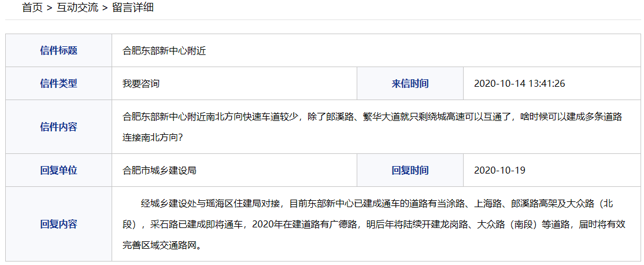Open the 互动交流 breadcrumb link
644x265 pixels.
coord(77,8)
